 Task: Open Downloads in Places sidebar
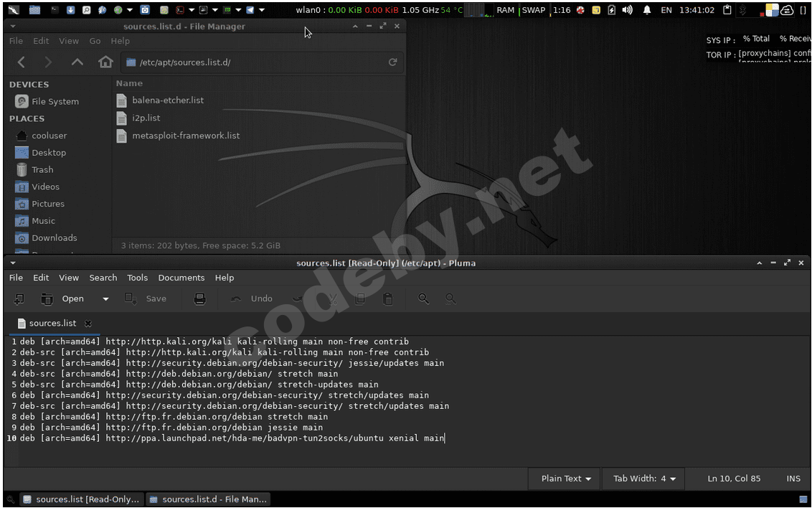click(47, 238)
